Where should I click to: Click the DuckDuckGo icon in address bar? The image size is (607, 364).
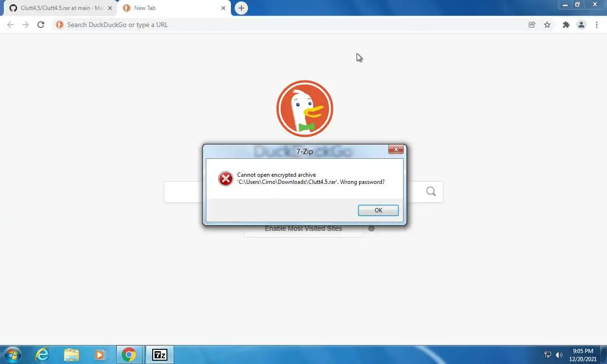(60, 25)
